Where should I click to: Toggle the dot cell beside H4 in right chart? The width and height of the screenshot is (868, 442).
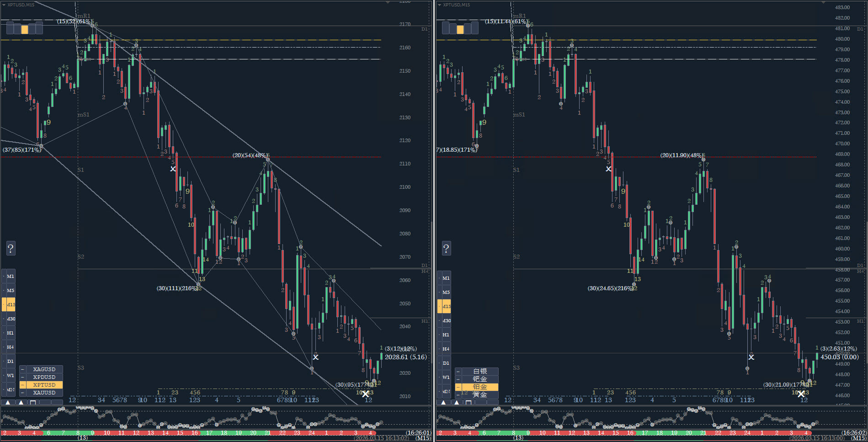(439, 349)
